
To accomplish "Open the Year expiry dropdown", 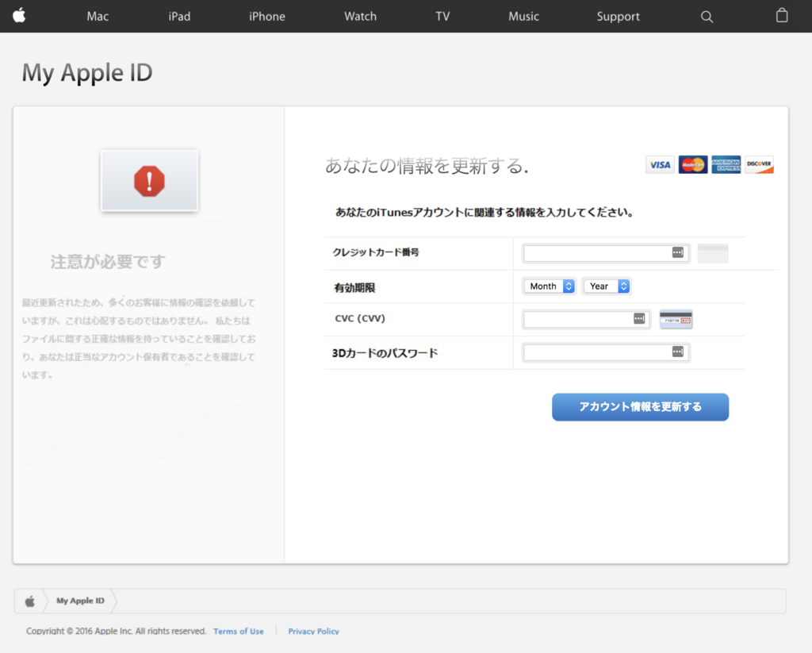I will click(607, 286).
